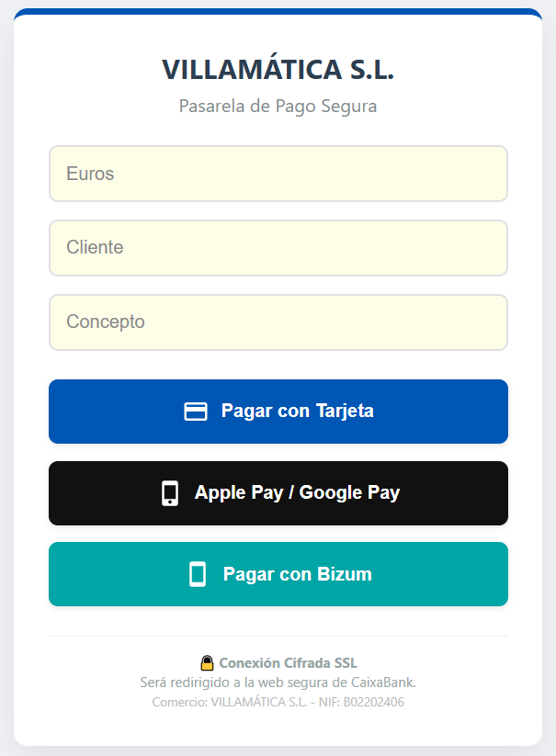Choose Pagar con Bizum option
Viewport: 556px width, 756px height.
pyautogui.click(x=278, y=574)
